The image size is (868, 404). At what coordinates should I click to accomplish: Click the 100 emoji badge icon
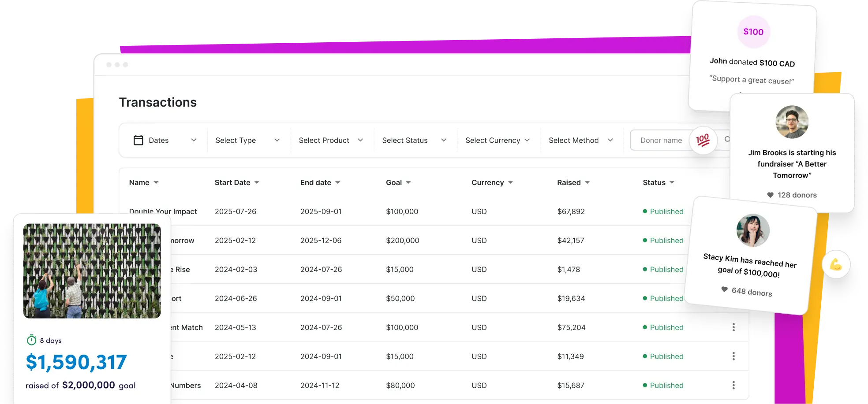pyautogui.click(x=703, y=141)
